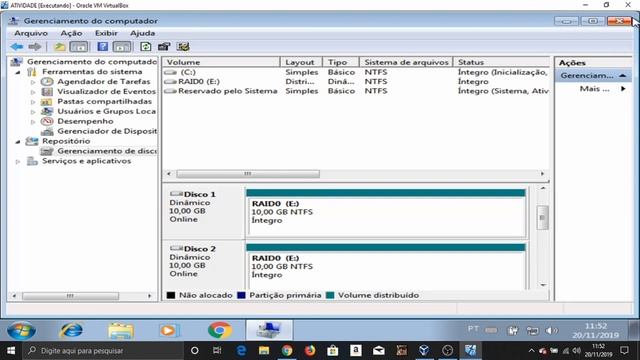Expand the Serviços e aplicativos node

(18, 162)
